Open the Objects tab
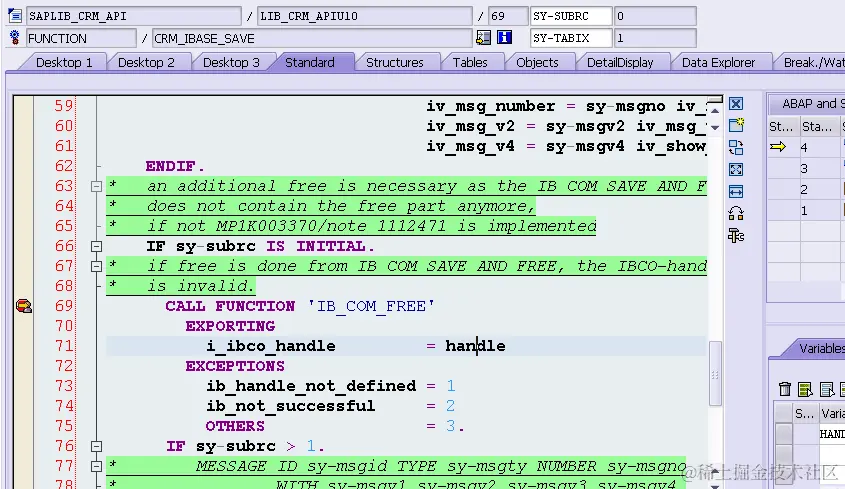Image resolution: width=845 pixels, height=489 pixels. click(537, 63)
